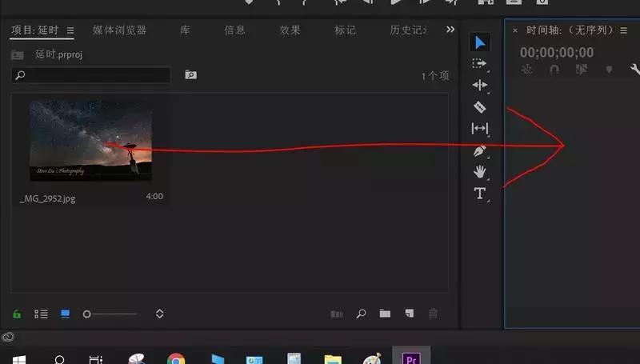This screenshot has height=364, width=640.
Task: Click the New Item button
Action: 410,313
